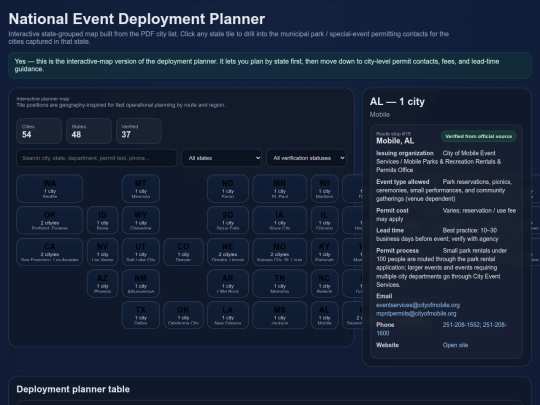The width and height of the screenshot is (540, 405).
Task: Select the KY state tile
Action: tap(324, 252)
